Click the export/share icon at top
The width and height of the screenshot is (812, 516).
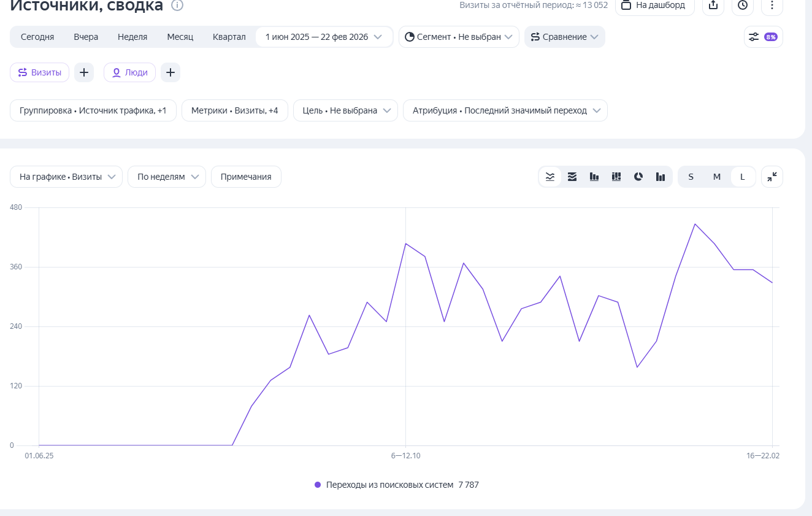click(x=713, y=6)
